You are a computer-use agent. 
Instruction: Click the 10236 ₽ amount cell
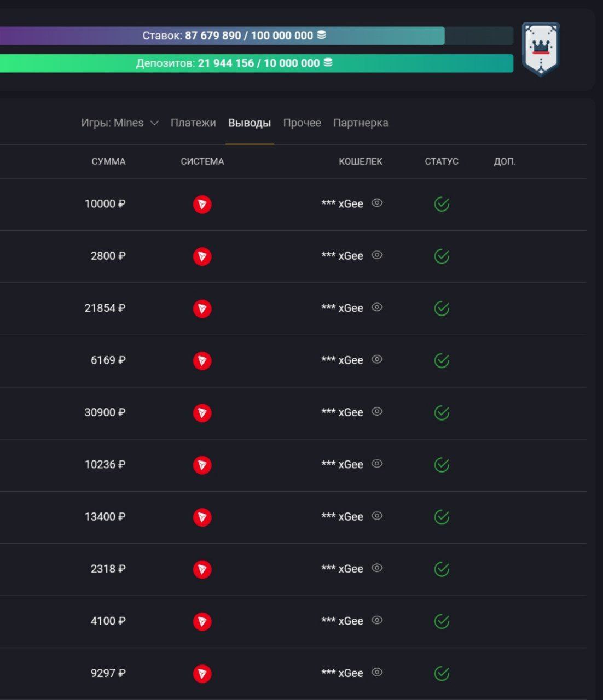pos(105,465)
